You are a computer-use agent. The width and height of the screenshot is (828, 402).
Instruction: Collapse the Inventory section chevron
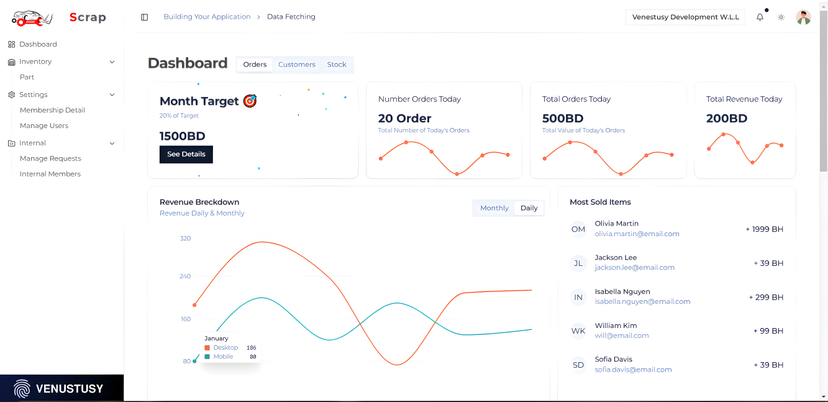tap(112, 62)
